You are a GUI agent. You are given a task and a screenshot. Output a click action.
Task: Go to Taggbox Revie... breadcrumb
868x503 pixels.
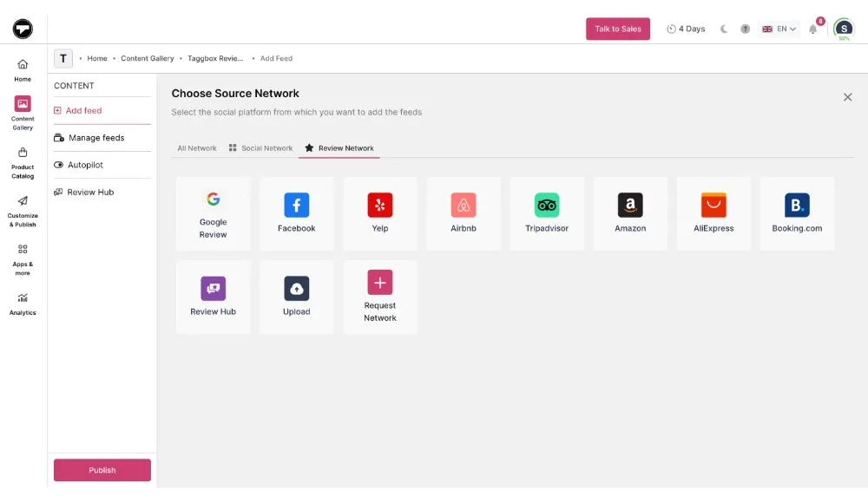pos(215,58)
